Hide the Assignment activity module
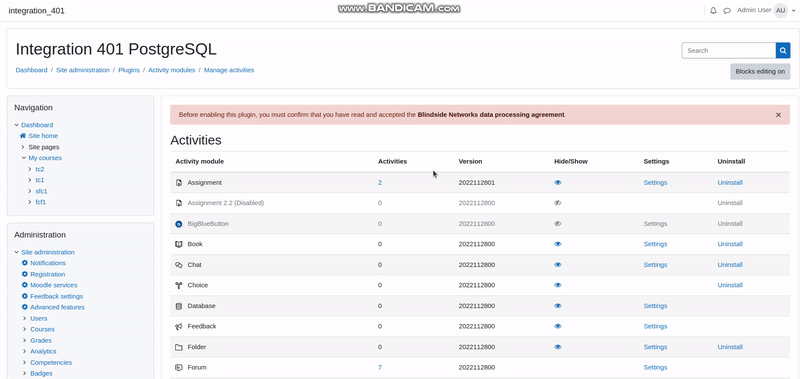The image size is (800, 379). (558, 183)
